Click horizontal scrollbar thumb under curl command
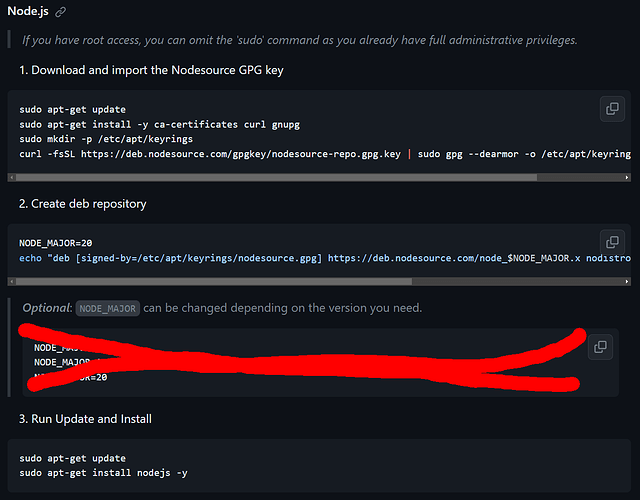Screen dimensions: 640x500 (276, 178)
